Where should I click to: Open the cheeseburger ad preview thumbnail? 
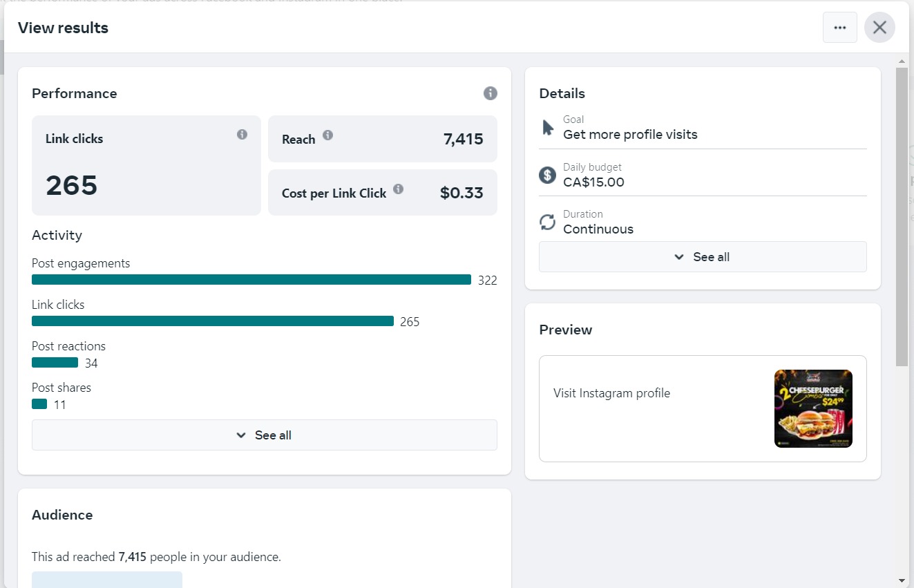(x=813, y=408)
